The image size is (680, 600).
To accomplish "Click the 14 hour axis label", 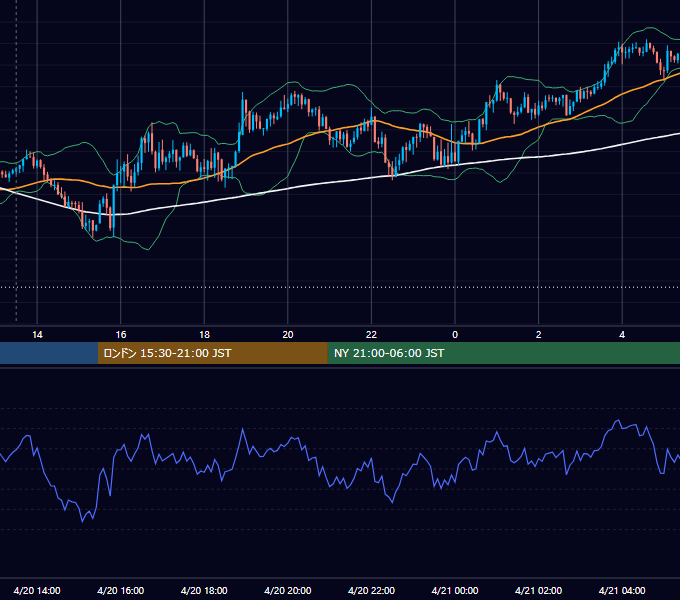I will tap(37, 335).
